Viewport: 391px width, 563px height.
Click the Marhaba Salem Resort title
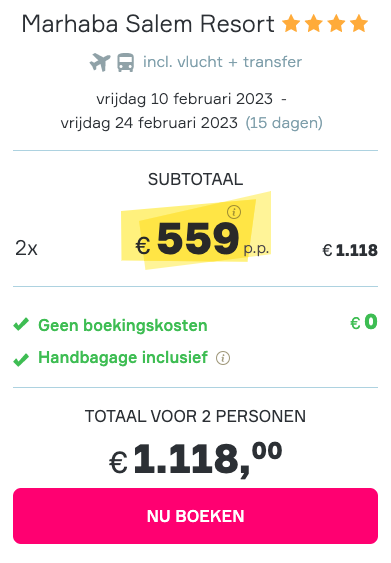[x=148, y=24]
